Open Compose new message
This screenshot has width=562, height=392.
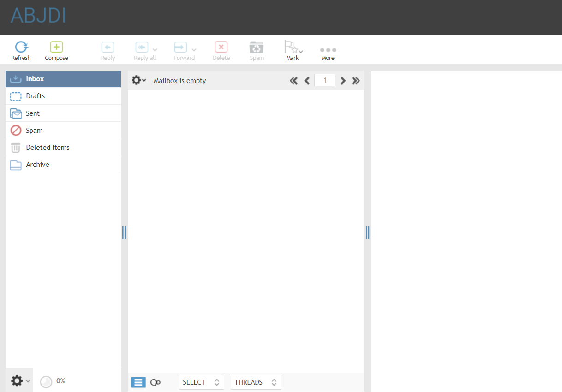click(x=56, y=51)
